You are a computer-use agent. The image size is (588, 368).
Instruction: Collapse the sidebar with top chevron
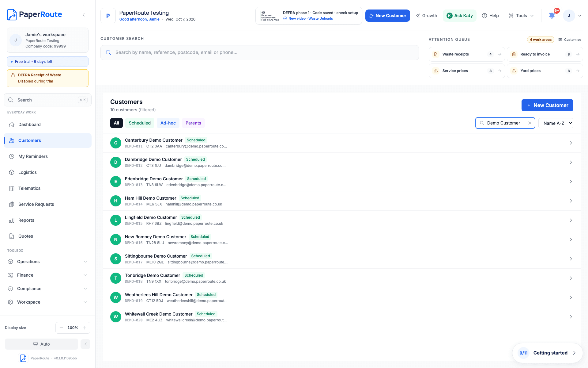[84, 15]
